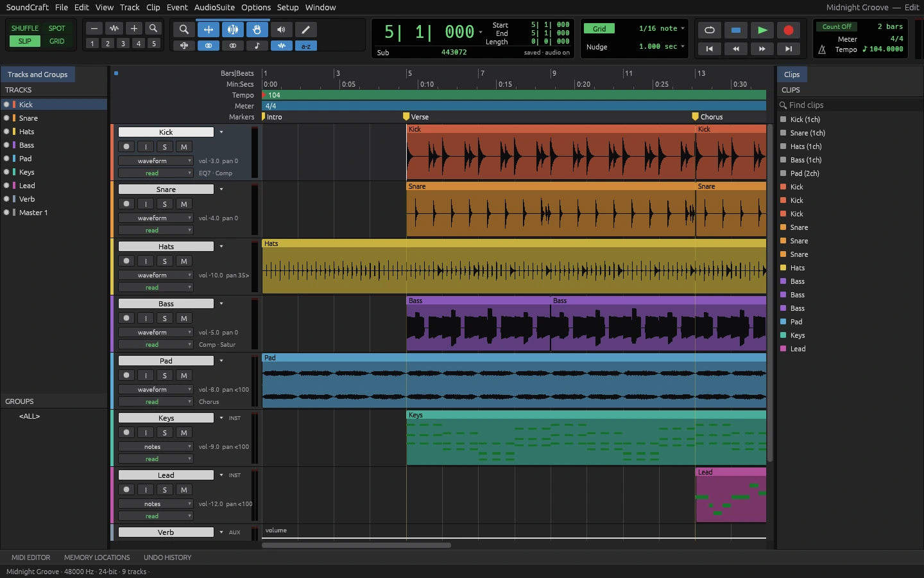Open MEMORY LOCATIONS panel

click(x=97, y=557)
